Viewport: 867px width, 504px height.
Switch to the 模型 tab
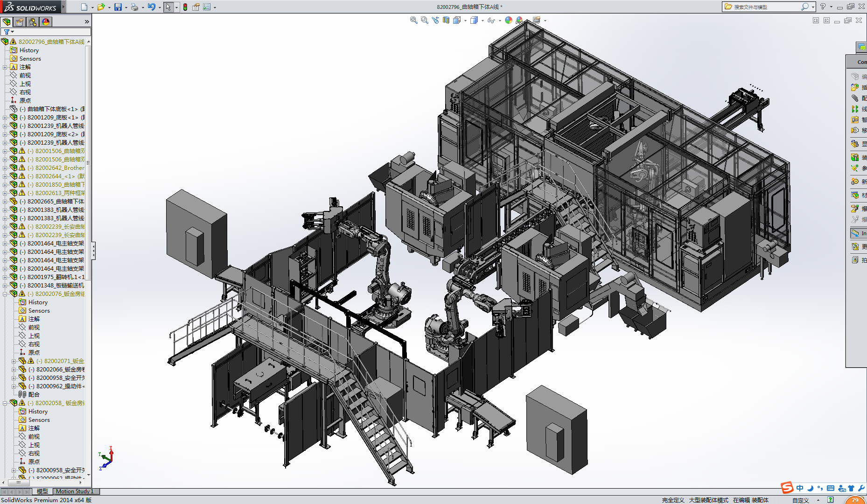point(42,491)
